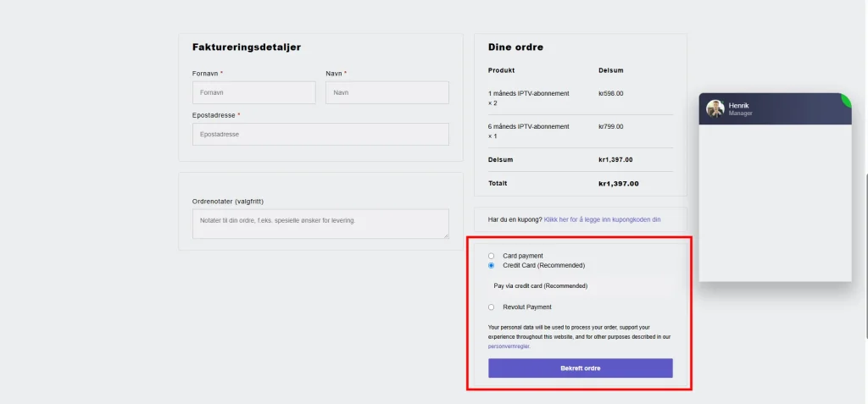This screenshot has width=868, height=404.
Task: Click into the Epostadresse field
Action: coord(320,134)
